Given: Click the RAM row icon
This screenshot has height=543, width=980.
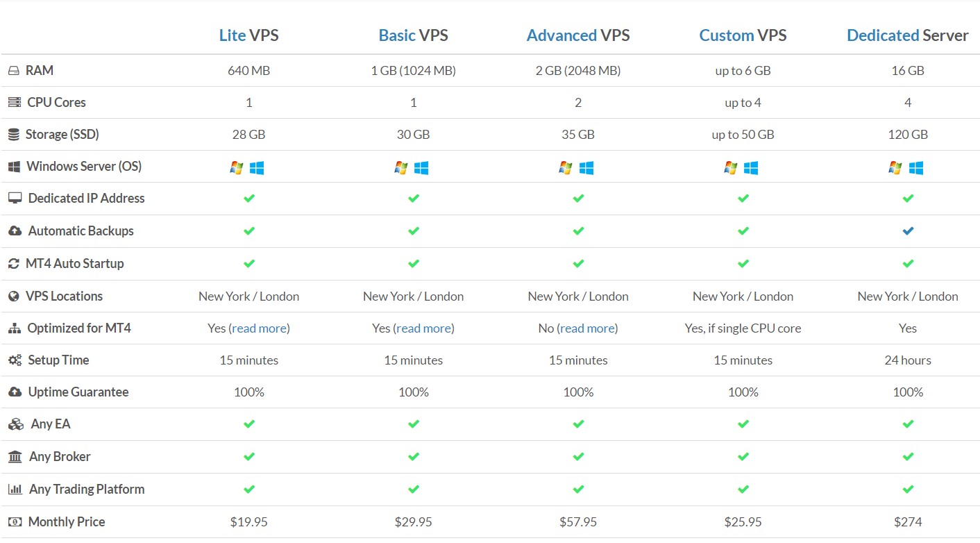Looking at the screenshot, I should 14,71.
